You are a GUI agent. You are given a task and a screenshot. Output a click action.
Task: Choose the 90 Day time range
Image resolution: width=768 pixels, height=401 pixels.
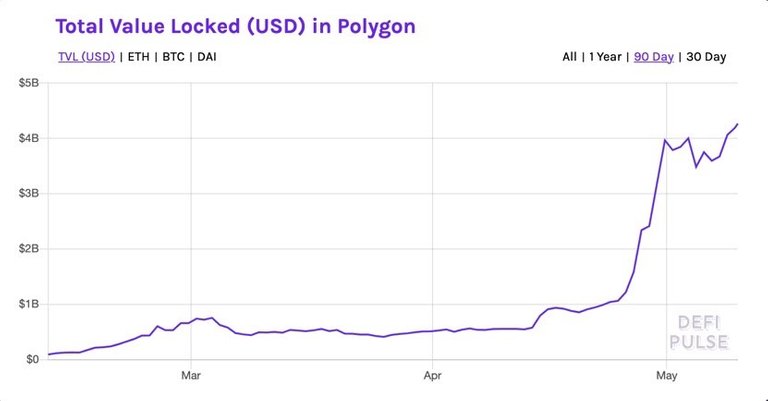(654, 57)
